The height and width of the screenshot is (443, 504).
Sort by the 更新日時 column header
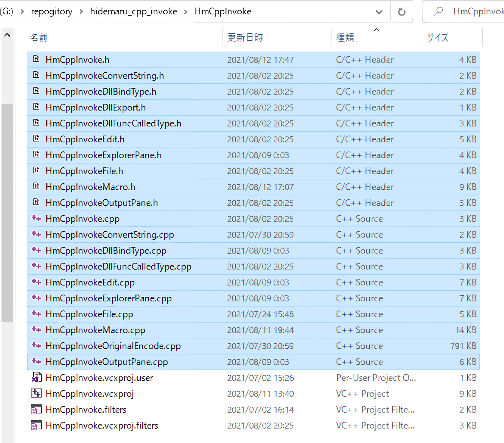click(x=245, y=37)
